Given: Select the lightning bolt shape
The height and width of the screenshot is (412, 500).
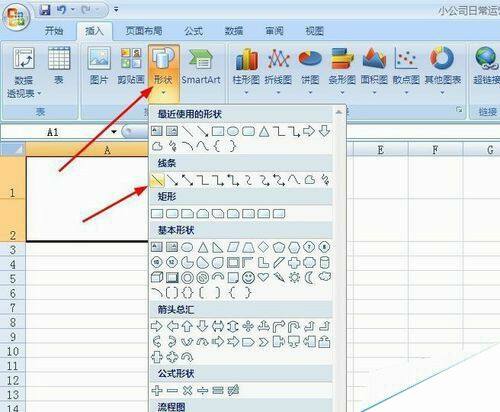Looking at the screenshot, I should point(279,277).
